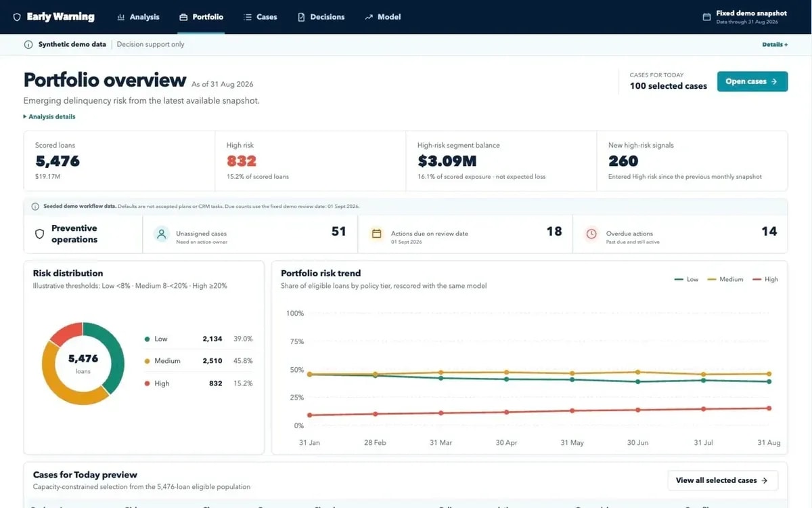Click the info icon beside Synthetic demo data
The height and width of the screenshot is (508, 812).
click(x=28, y=45)
